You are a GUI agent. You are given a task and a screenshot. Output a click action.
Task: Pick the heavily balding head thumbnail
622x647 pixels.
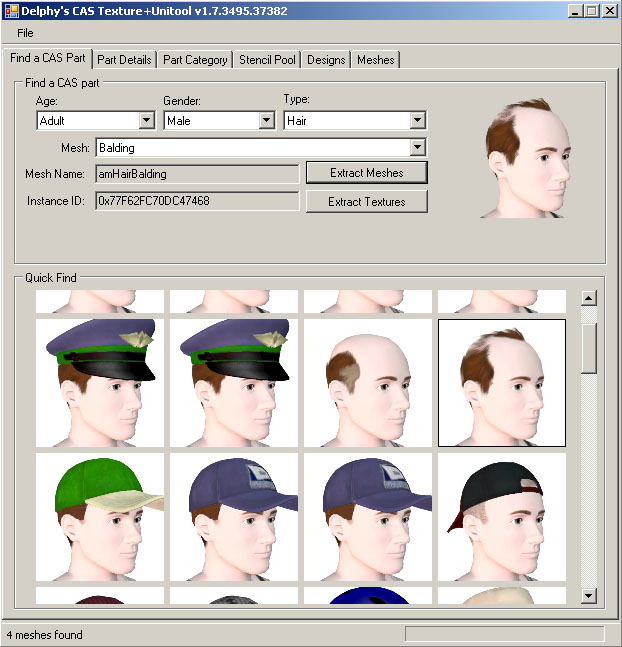[368, 383]
